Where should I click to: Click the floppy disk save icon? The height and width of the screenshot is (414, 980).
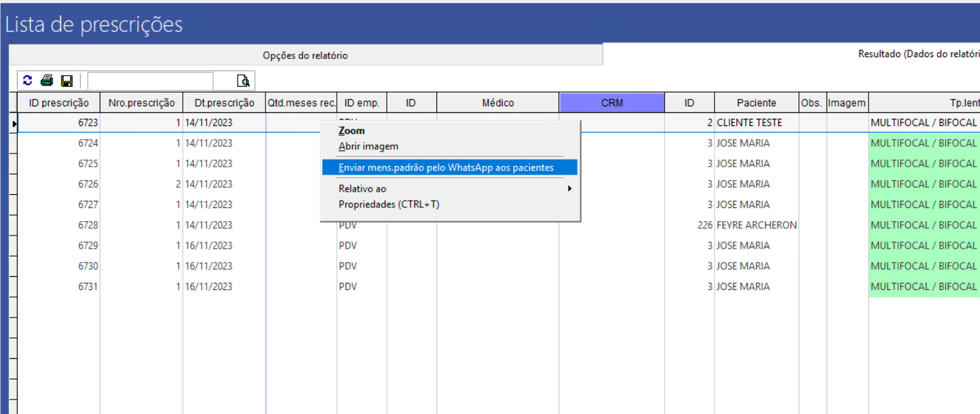pos(66,81)
